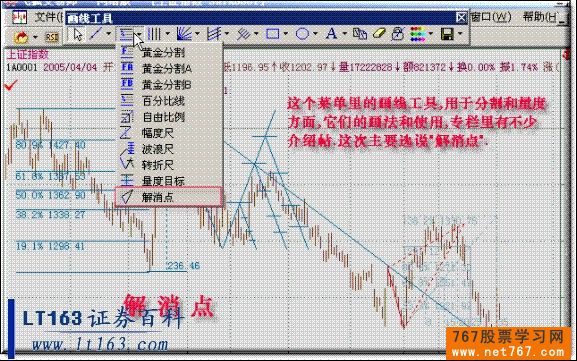Viewport: 577px width, 361px height.
Task: Click the RSI indicator button
Action: tap(52, 36)
